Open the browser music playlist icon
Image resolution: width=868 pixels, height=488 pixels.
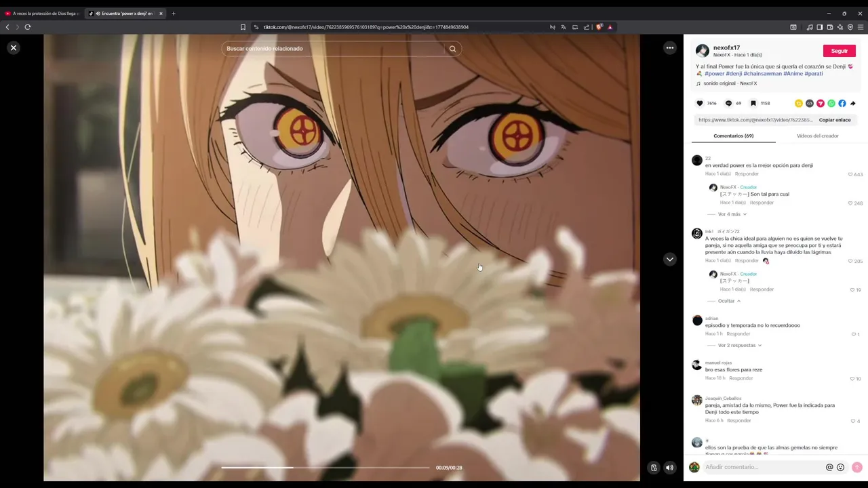click(810, 27)
